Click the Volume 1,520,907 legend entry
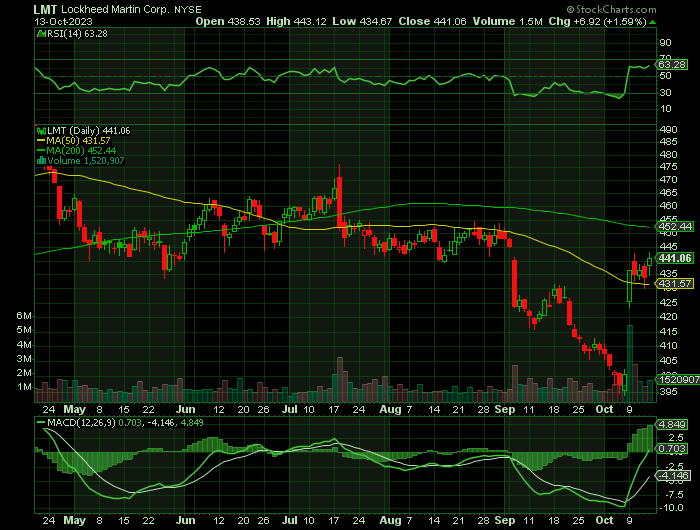 coord(86,161)
